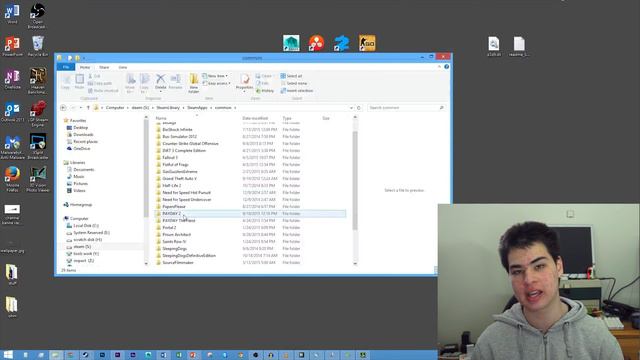Image resolution: width=640 pixels, height=360 pixels.
Task: Sort by the Type column header
Action: (x=287, y=118)
